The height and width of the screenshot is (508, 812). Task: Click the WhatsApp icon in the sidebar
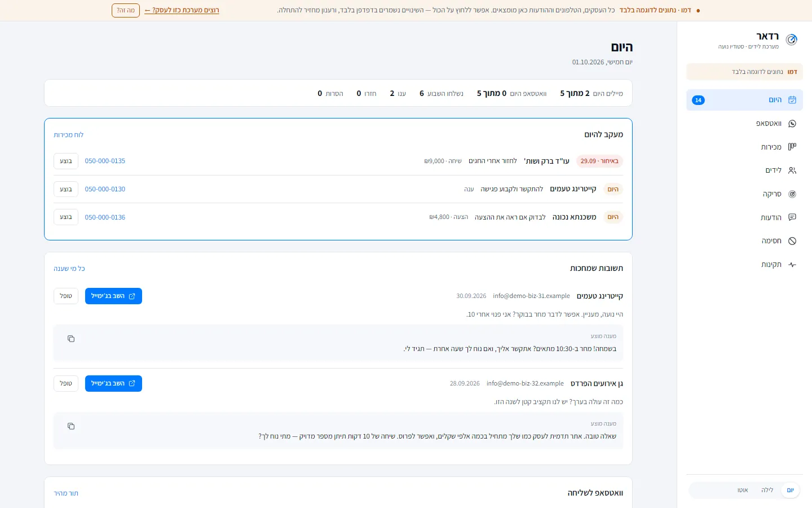coord(792,124)
